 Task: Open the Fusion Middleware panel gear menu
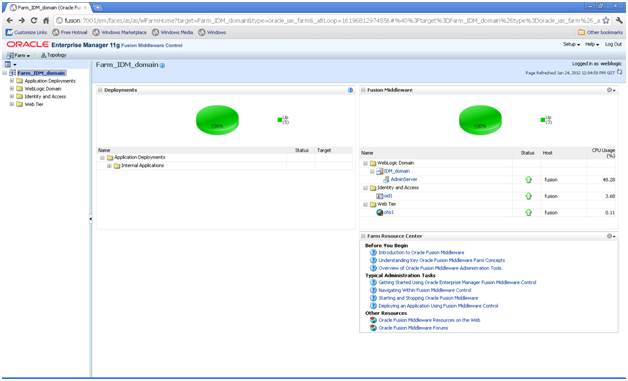[611, 90]
